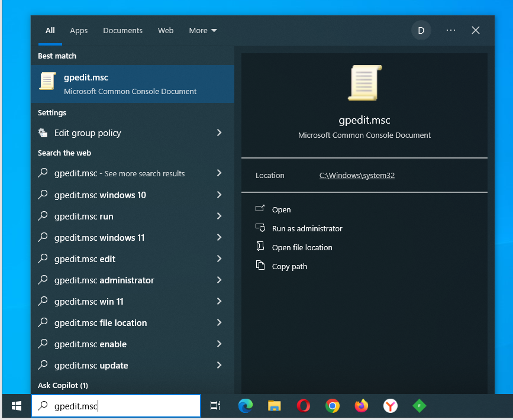Screen dimensions: 513x420
Task: Expand the gpedit.msc file location suggestion arrow
Action: pyautogui.click(x=219, y=322)
